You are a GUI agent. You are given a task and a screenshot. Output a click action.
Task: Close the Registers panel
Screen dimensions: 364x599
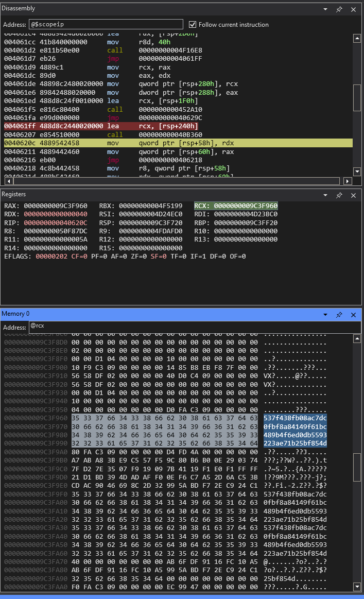(353, 196)
